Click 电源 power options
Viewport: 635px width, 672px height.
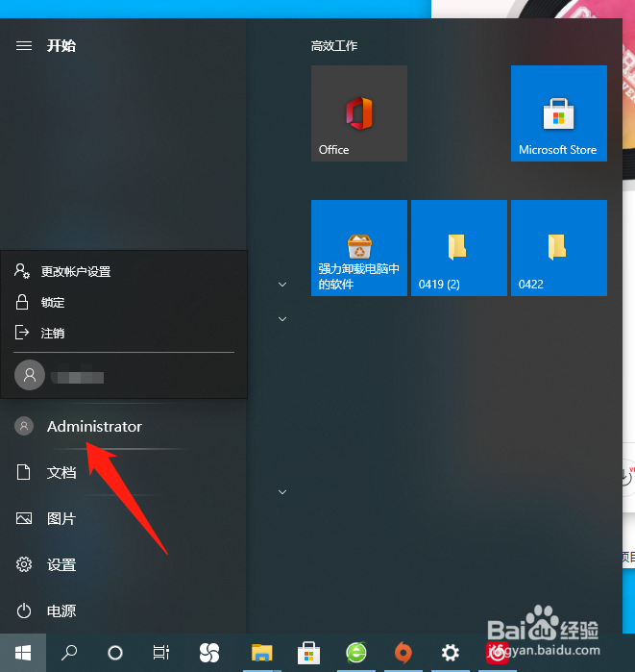pyautogui.click(x=124, y=610)
